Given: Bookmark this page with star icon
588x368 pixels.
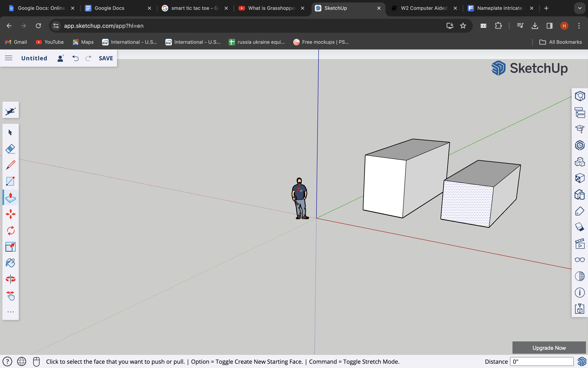Looking at the screenshot, I should point(463,26).
